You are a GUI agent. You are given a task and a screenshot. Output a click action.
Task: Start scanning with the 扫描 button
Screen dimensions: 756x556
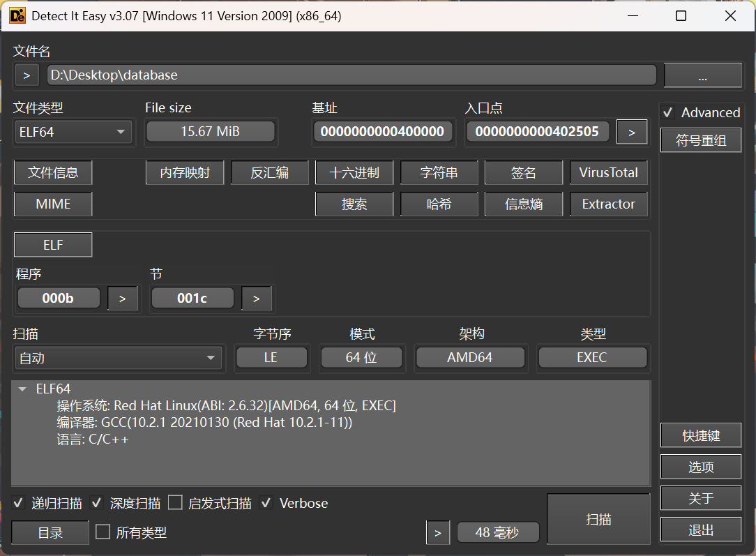598,520
